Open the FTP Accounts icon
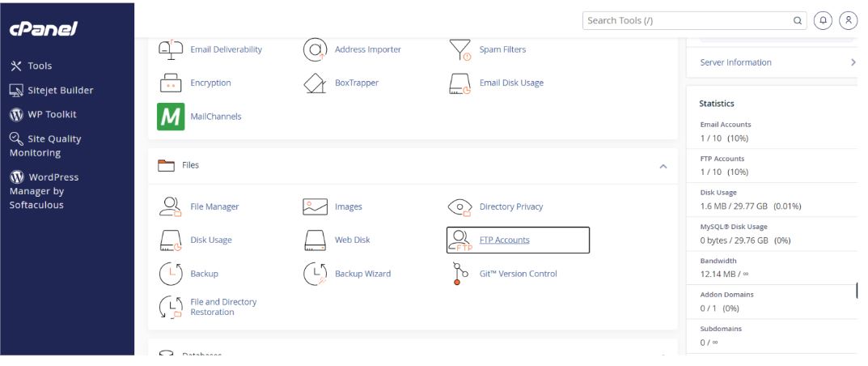The height and width of the screenshot is (366, 868). [x=460, y=240]
